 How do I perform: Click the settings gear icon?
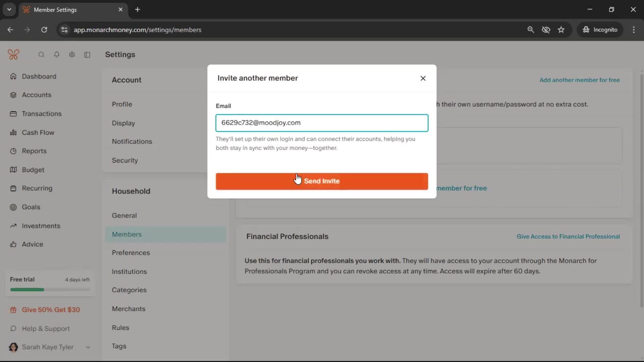point(72,55)
